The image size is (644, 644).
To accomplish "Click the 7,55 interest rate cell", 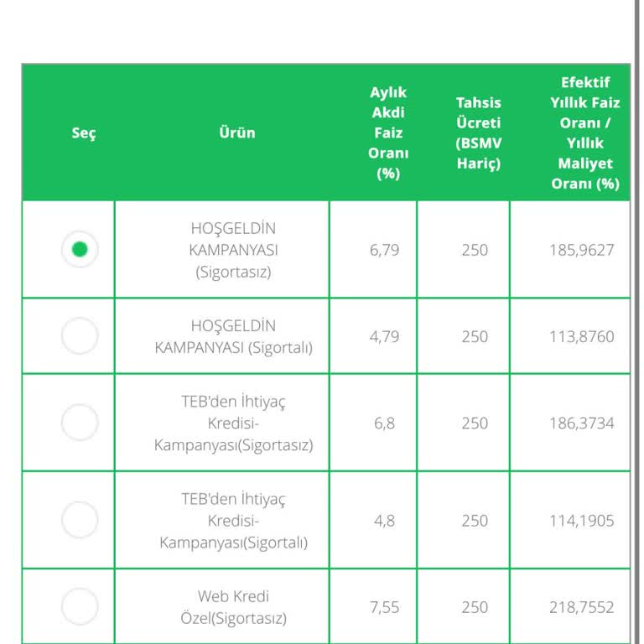I will tap(384, 607).
